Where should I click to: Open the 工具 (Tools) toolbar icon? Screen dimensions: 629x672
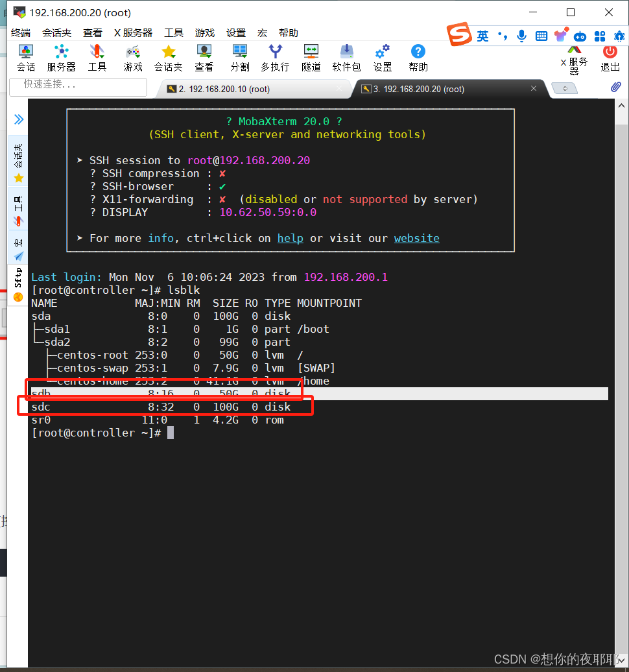point(97,58)
